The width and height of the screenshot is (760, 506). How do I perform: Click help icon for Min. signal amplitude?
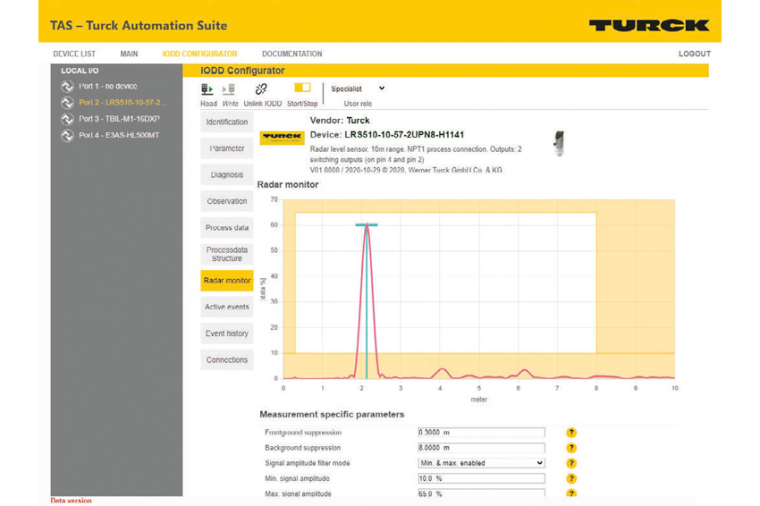click(572, 479)
